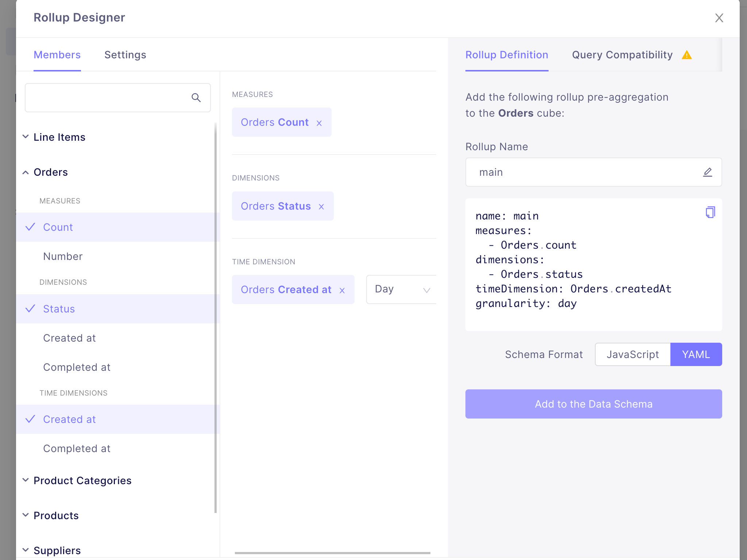Remove the Orders Count measure chip
This screenshot has width=747, height=560.
point(319,123)
